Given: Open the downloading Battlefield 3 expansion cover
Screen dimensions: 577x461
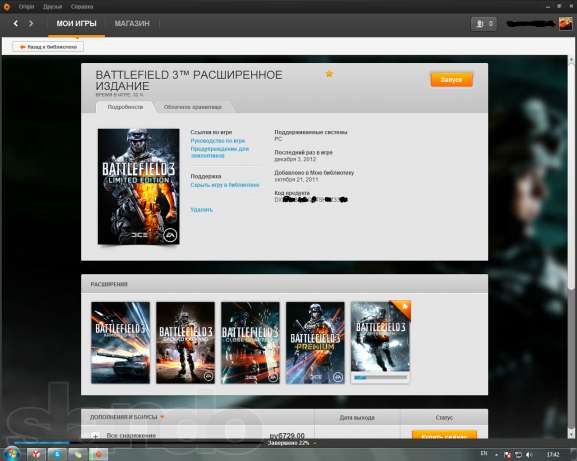Looking at the screenshot, I should (380, 336).
